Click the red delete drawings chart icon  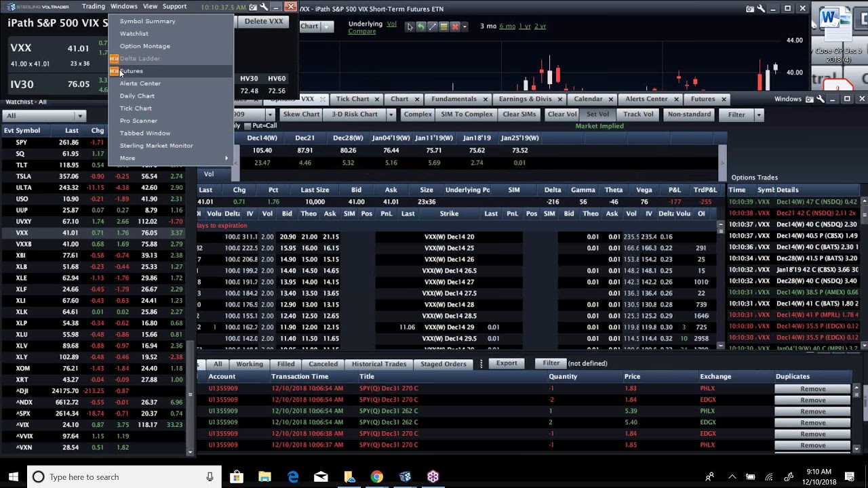coord(455,26)
